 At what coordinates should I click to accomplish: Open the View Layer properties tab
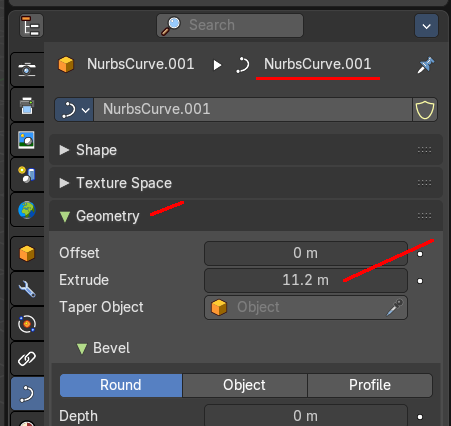[27, 140]
